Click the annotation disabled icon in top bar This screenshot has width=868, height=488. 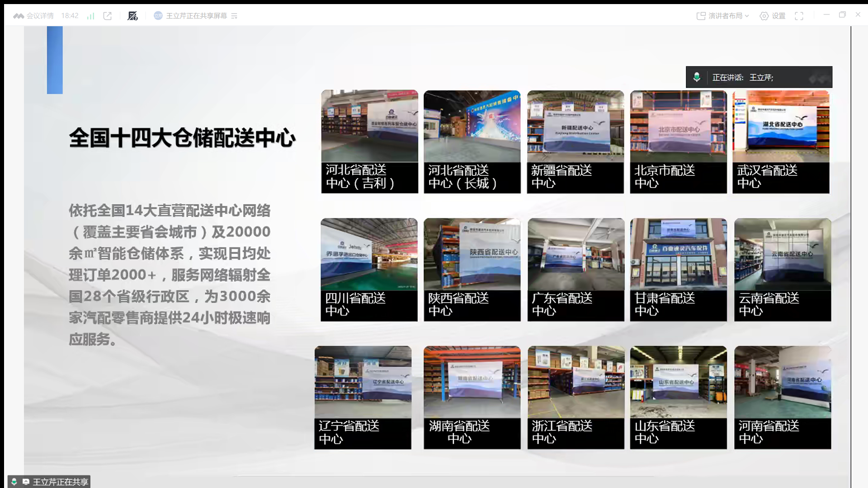coord(132,16)
